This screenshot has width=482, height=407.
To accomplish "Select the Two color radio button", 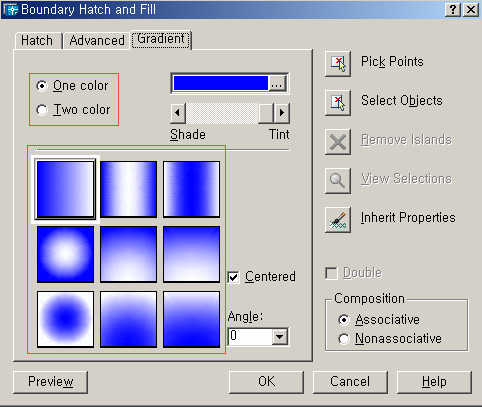I will pyautogui.click(x=42, y=110).
